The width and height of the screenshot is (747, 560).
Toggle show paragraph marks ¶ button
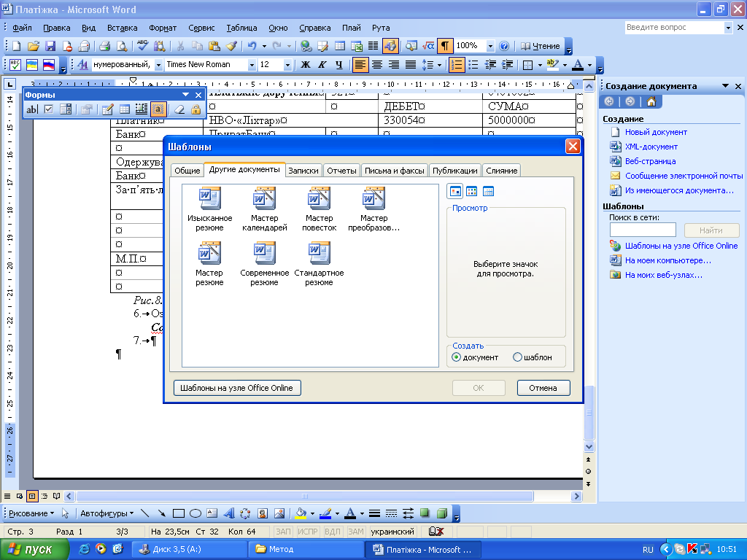444,46
